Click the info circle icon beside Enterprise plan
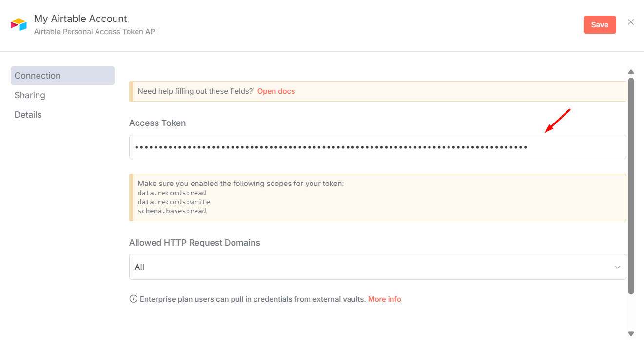 pyautogui.click(x=133, y=299)
